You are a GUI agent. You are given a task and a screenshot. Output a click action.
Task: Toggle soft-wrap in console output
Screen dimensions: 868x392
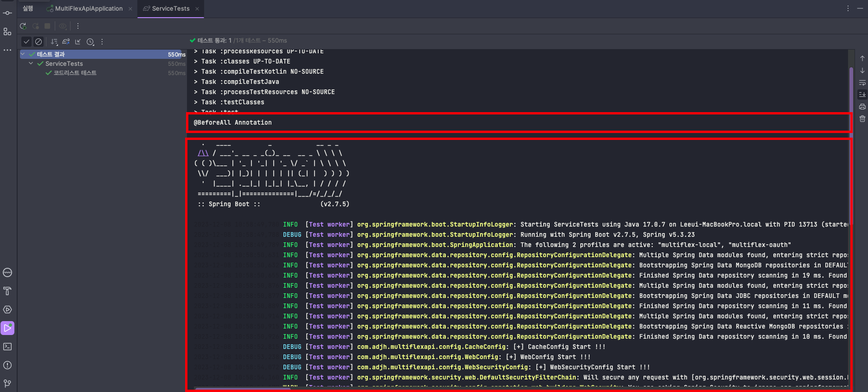pos(862,82)
